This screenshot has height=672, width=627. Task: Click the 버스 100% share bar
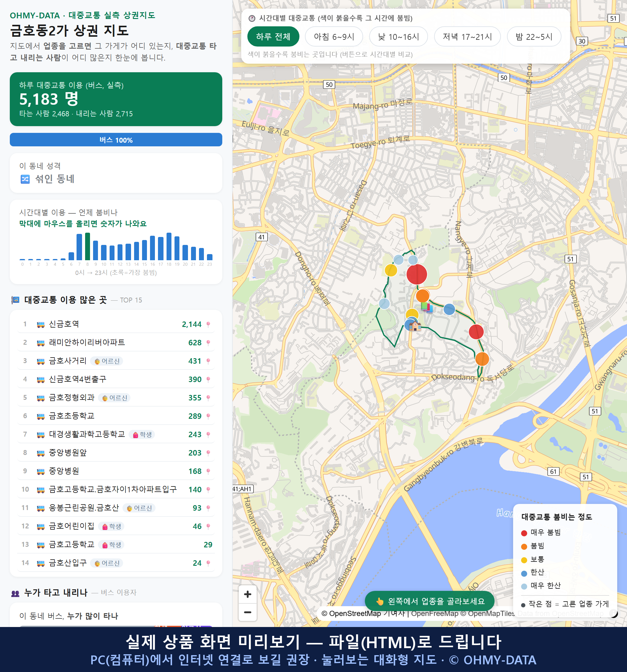coord(116,140)
